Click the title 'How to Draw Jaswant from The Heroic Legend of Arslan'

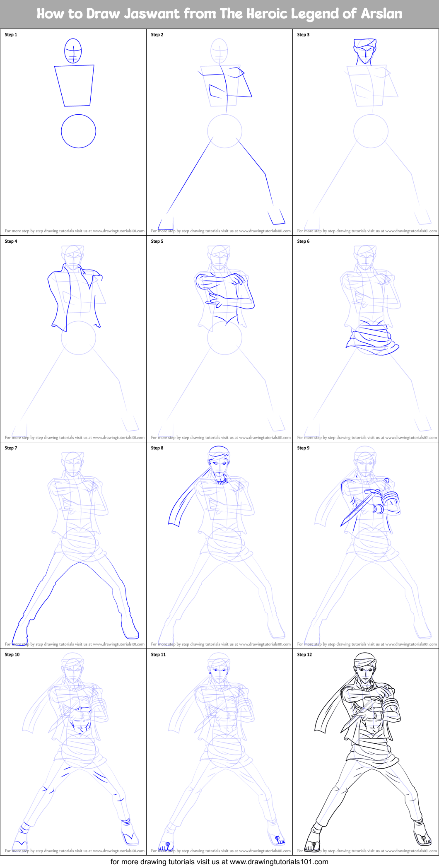[x=219, y=14]
